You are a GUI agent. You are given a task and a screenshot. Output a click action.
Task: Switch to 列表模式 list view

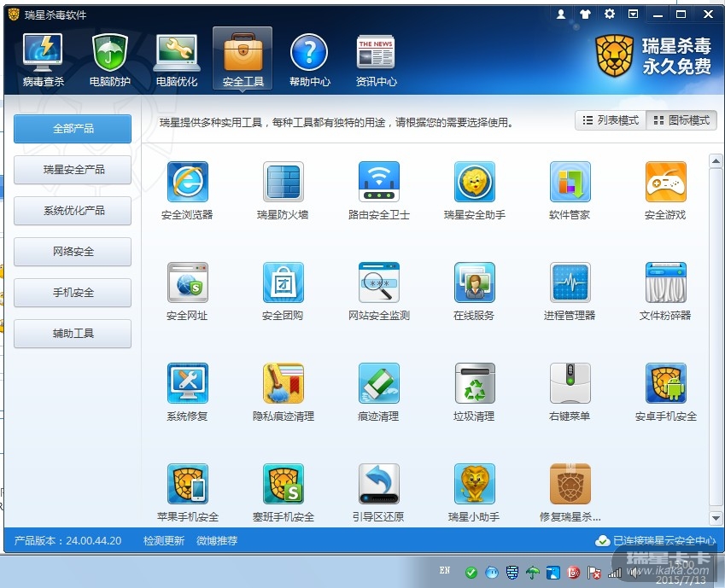(611, 120)
